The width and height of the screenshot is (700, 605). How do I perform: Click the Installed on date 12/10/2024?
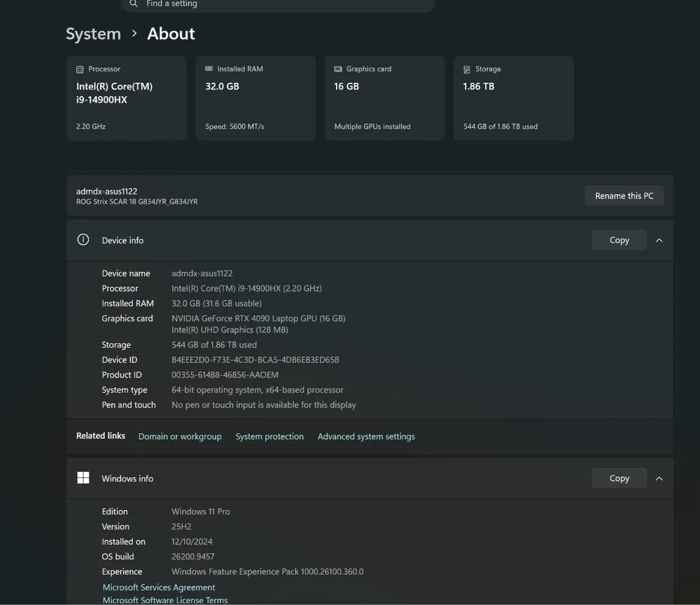point(192,541)
